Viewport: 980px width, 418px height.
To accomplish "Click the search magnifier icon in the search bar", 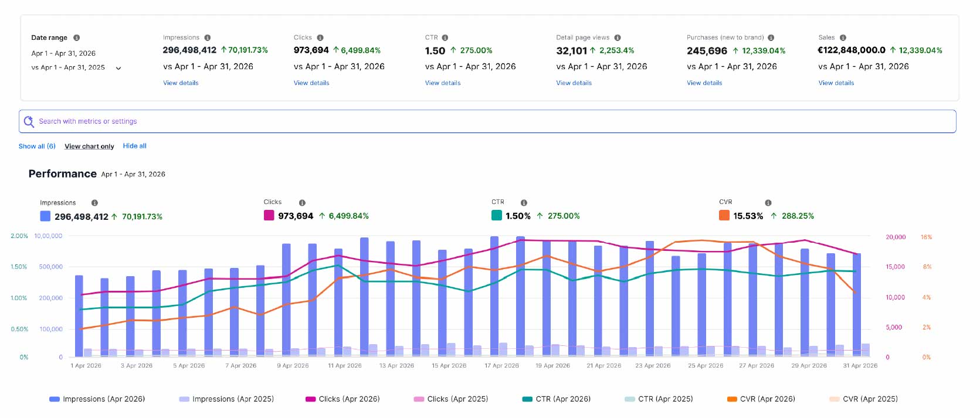I will tap(29, 121).
